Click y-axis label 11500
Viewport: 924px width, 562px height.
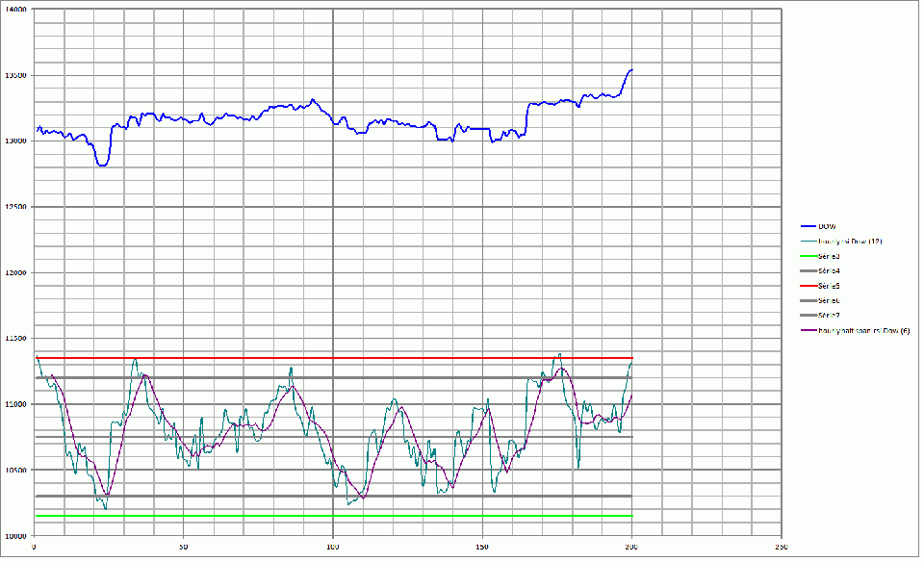pos(16,339)
